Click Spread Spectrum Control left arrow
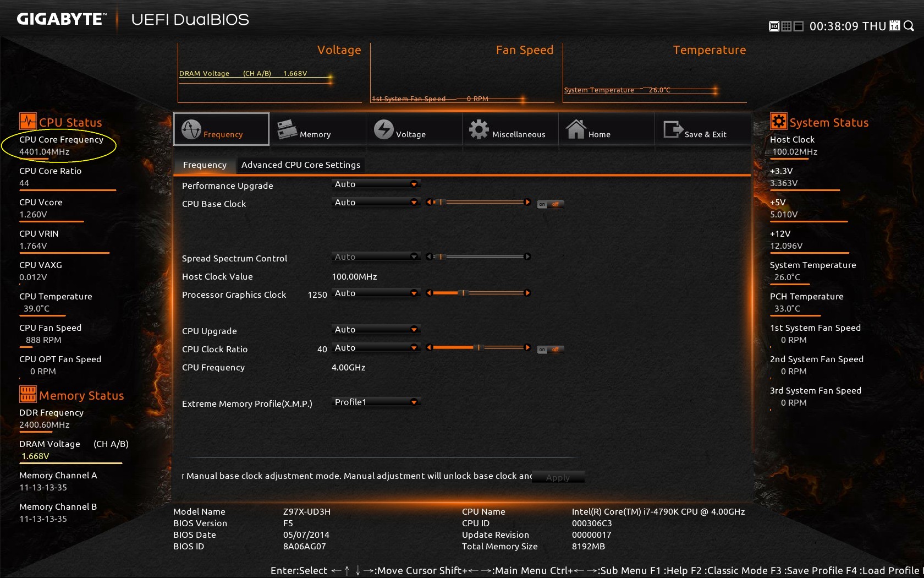 [x=428, y=257]
